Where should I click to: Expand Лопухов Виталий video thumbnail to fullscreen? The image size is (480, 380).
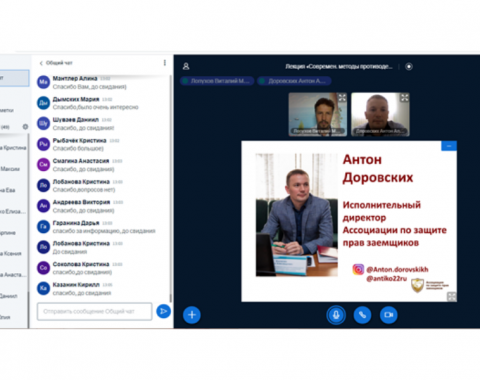tap(342, 98)
